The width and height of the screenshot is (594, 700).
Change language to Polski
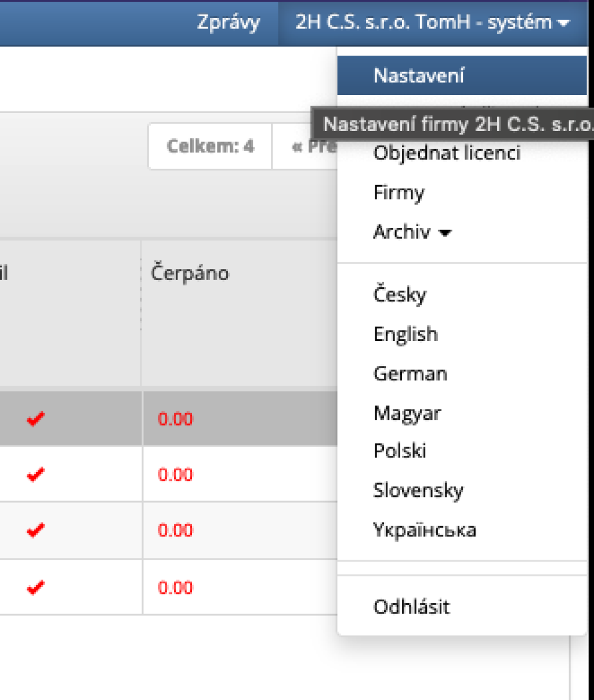tap(400, 451)
